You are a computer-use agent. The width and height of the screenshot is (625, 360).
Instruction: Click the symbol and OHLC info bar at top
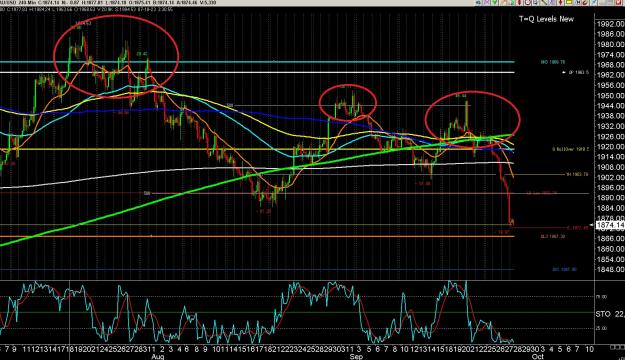108,2
